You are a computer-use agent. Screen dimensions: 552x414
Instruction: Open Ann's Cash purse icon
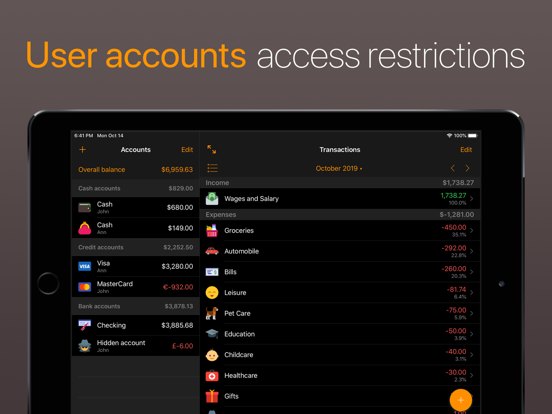[84, 228]
